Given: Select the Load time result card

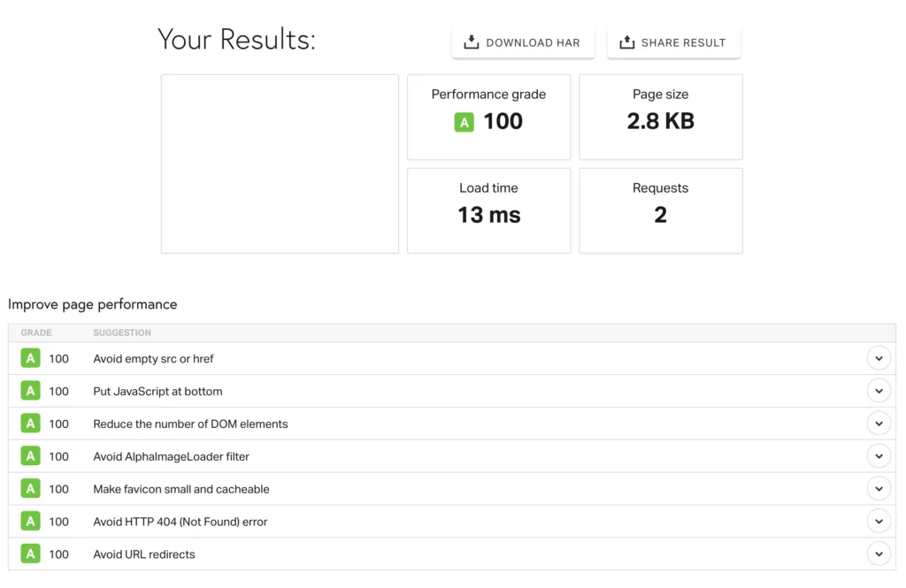Looking at the screenshot, I should click(x=488, y=210).
